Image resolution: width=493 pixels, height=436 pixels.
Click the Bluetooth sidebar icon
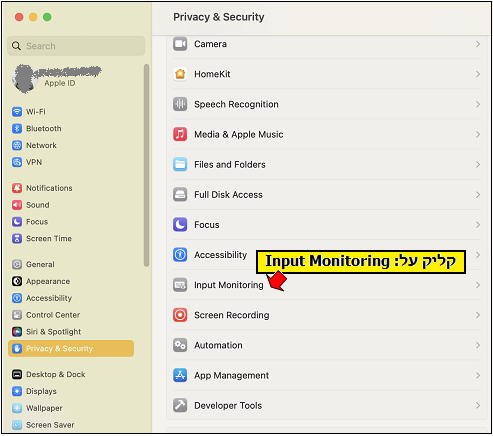17,128
